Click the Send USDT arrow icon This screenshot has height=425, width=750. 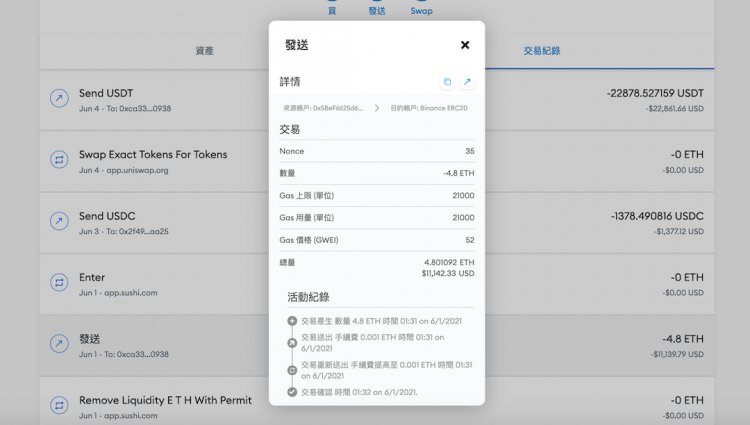[58, 97]
